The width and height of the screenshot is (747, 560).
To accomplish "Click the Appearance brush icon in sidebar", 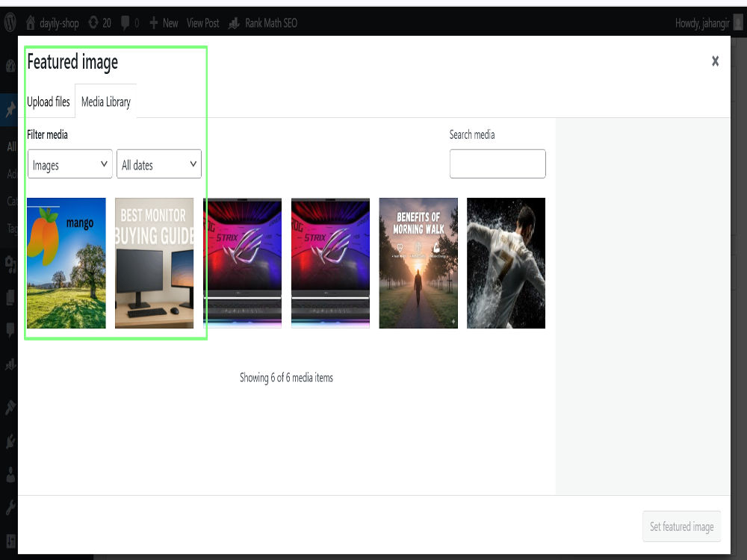I will click(x=10, y=407).
